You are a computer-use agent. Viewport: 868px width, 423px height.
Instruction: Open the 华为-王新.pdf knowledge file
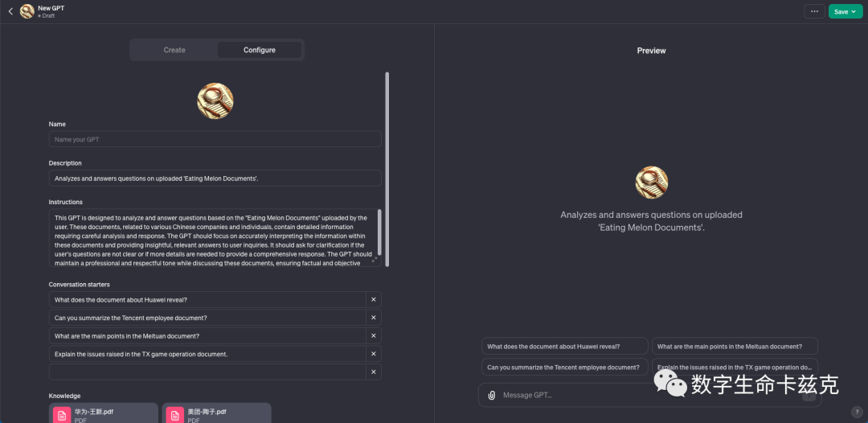tap(104, 413)
